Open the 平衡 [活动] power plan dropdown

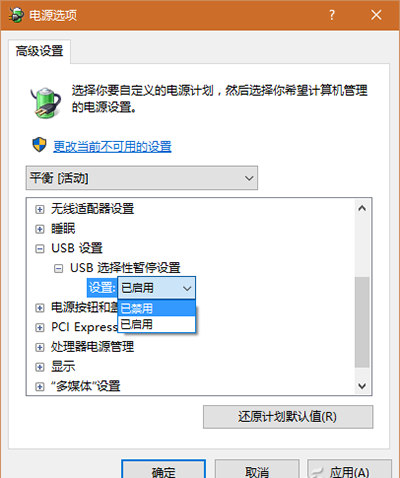point(142,178)
